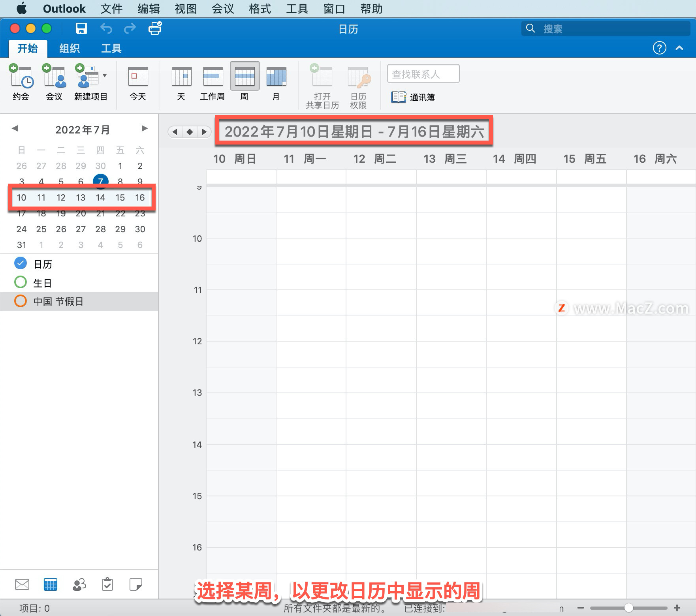Uncheck the 日历 calendar checkbox
Image resolution: width=696 pixels, height=616 pixels.
[x=21, y=263]
